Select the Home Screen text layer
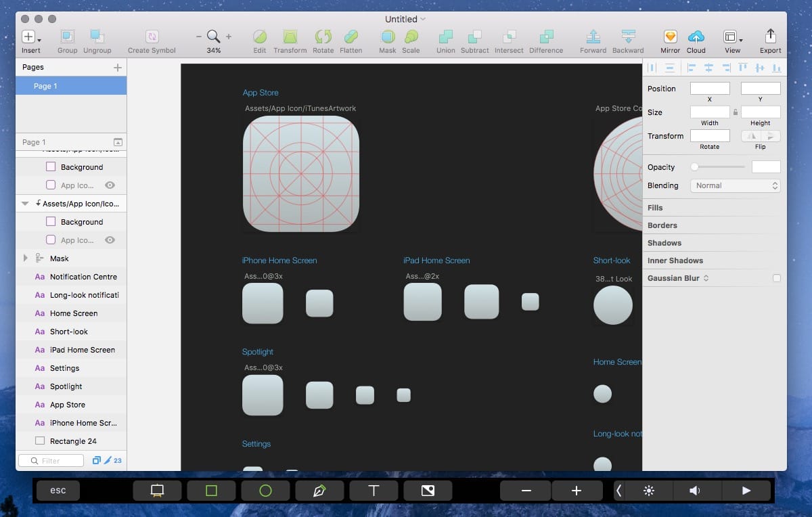Screen dimensions: 812x517 click(71, 313)
